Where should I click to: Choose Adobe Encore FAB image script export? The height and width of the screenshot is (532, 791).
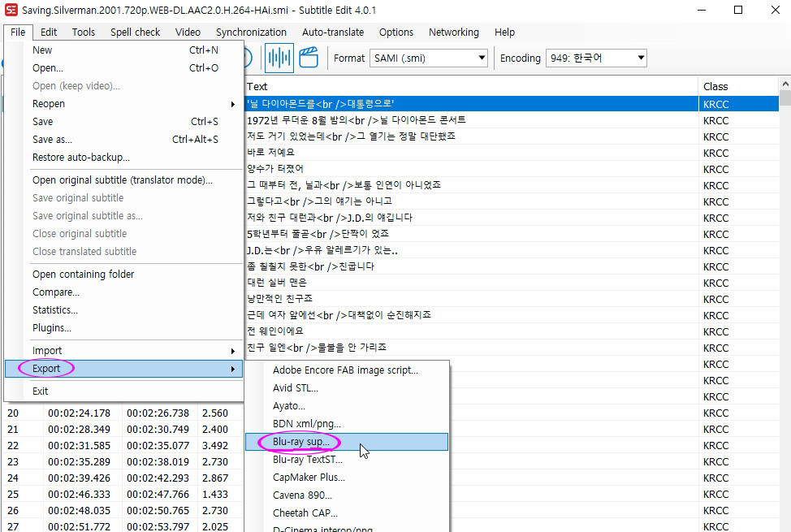[x=346, y=370]
